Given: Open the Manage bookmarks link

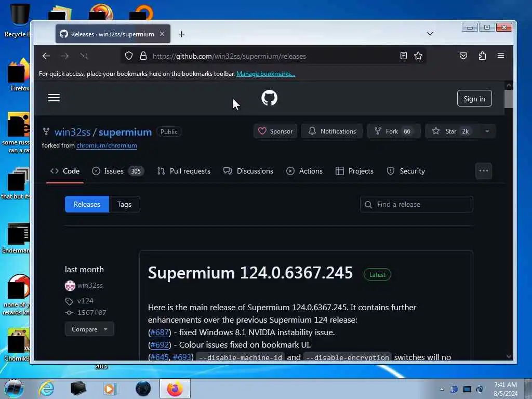Looking at the screenshot, I should click(x=265, y=74).
